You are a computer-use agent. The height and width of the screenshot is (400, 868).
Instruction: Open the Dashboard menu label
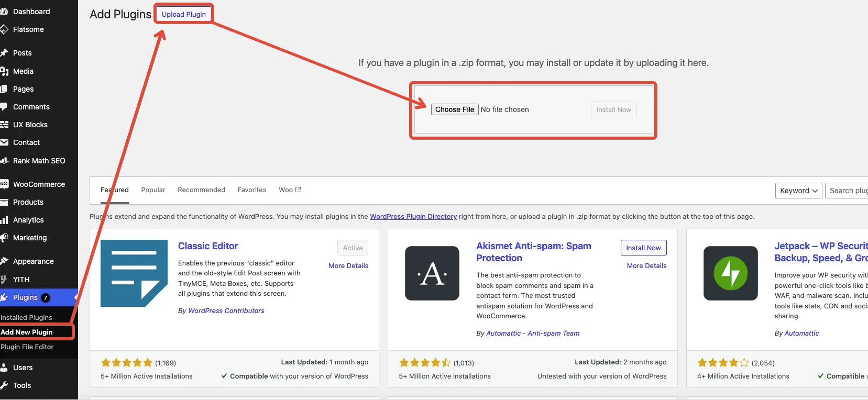tap(31, 12)
